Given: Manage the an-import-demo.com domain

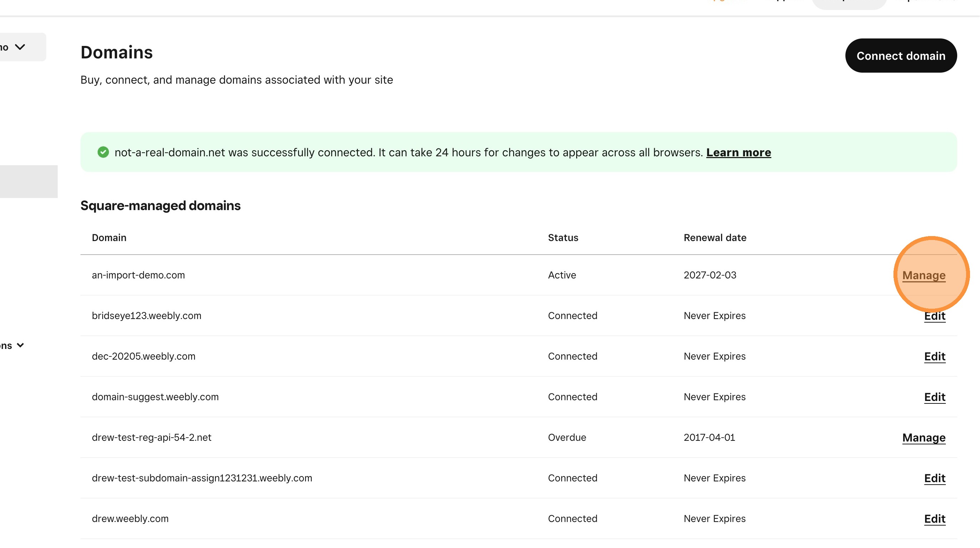Looking at the screenshot, I should click(923, 275).
